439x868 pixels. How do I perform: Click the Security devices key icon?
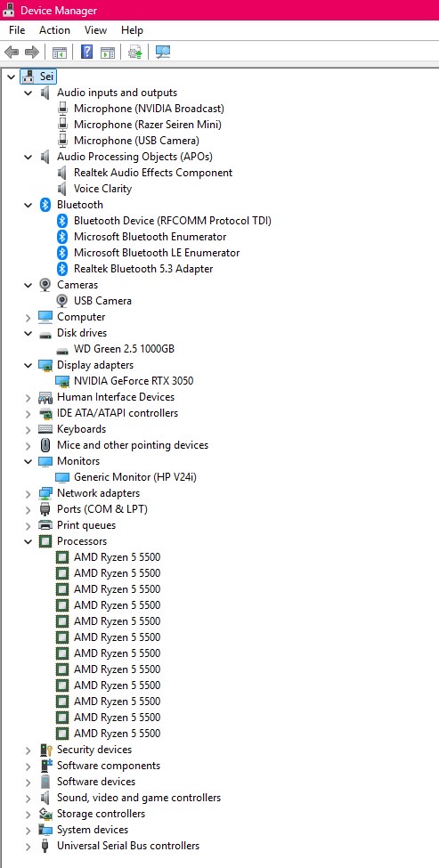tap(45, 750)
